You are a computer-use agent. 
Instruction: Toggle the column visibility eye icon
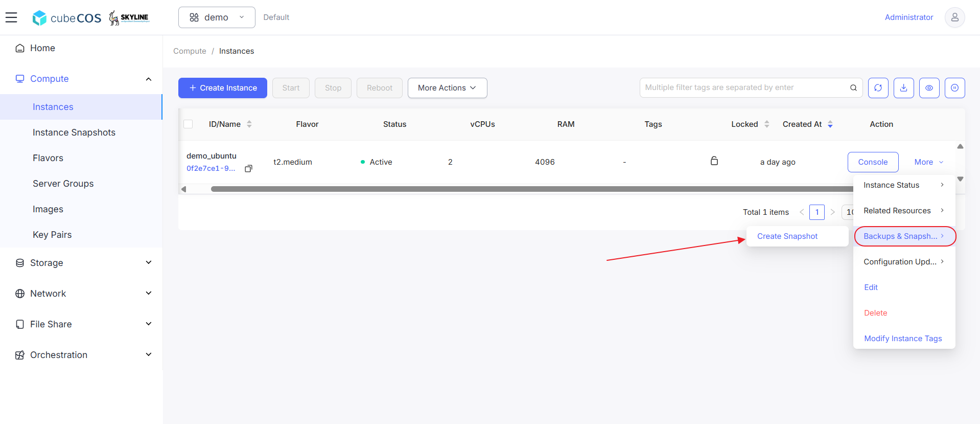(929, 88)
